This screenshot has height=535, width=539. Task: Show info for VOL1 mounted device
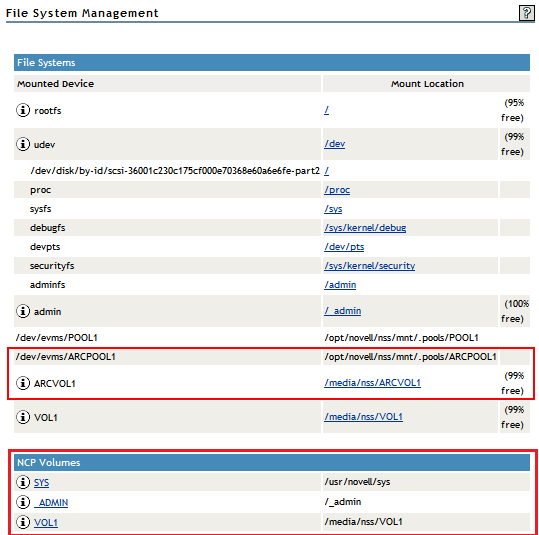[23, 417]
